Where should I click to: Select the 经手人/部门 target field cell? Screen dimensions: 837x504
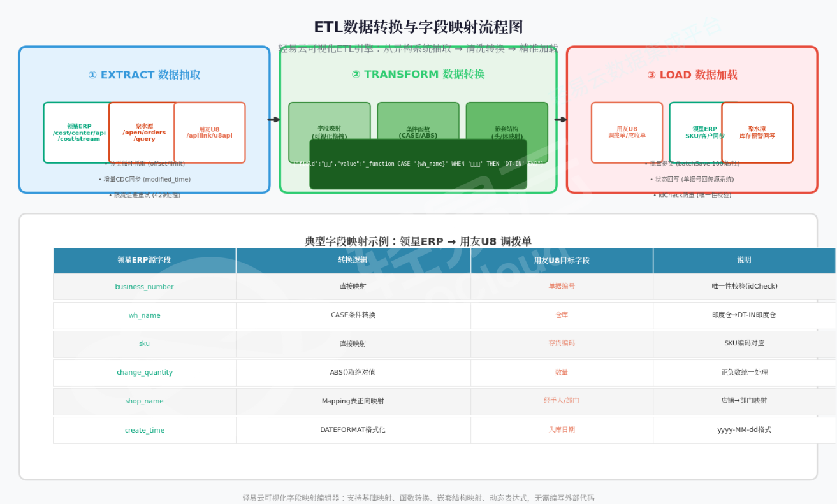click(x=562, y=401)
